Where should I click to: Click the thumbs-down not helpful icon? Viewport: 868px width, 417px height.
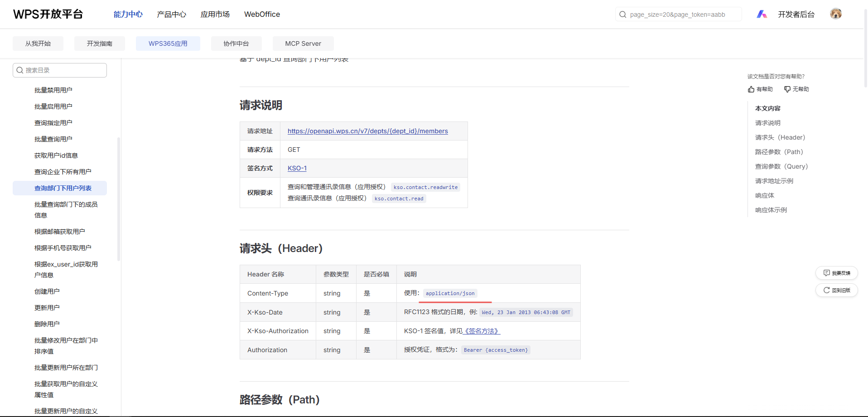click(x=787, y=89)
